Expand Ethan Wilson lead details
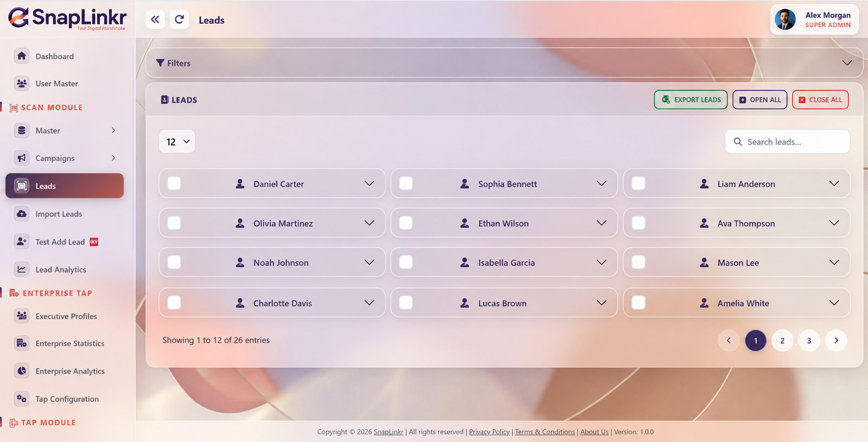 [x=602, y=223]
